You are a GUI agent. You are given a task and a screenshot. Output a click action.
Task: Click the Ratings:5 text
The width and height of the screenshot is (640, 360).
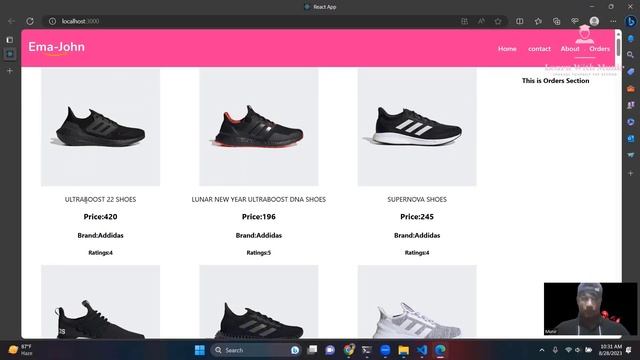(259, 253)
